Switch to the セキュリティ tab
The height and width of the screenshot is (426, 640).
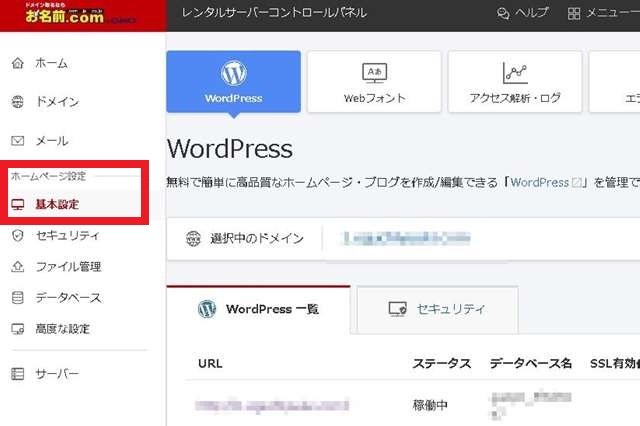click(437, 309)
